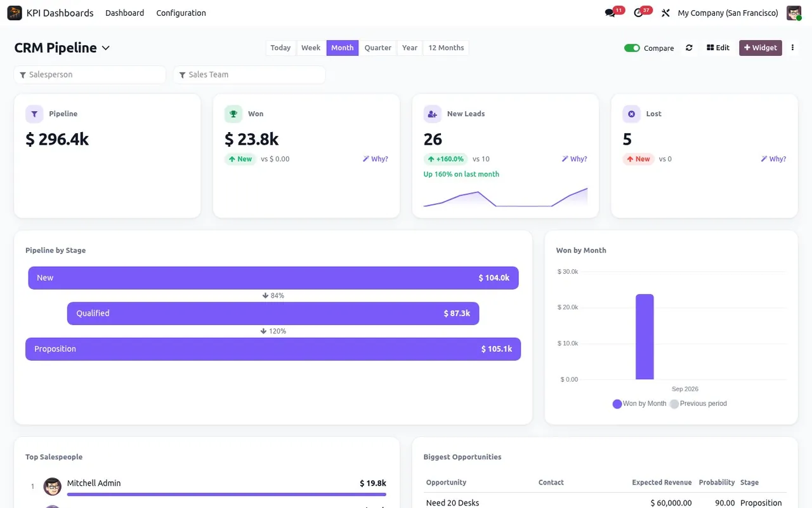Click the Won trophy icon
Viewport: 812px width, 508px height.
click(x=233, y=114)
